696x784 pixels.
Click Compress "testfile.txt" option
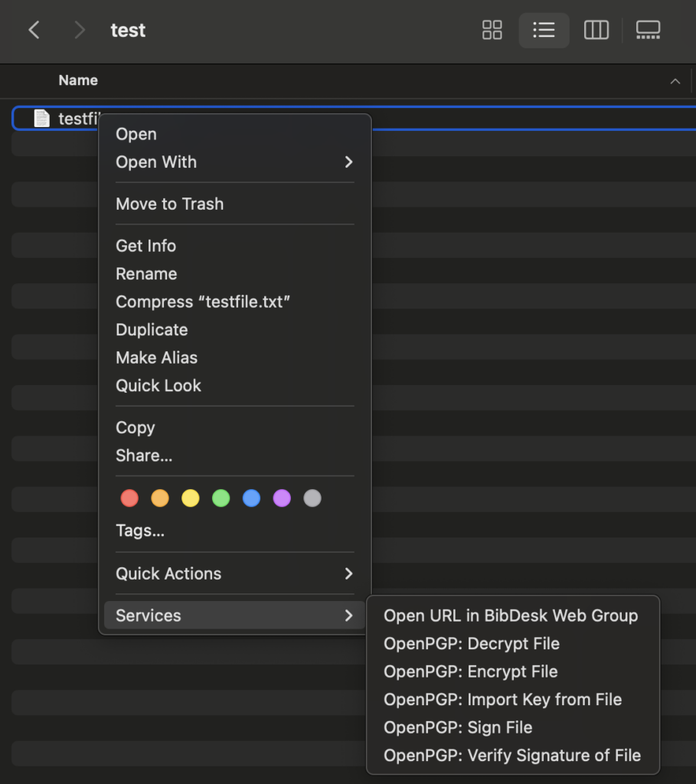203,302
